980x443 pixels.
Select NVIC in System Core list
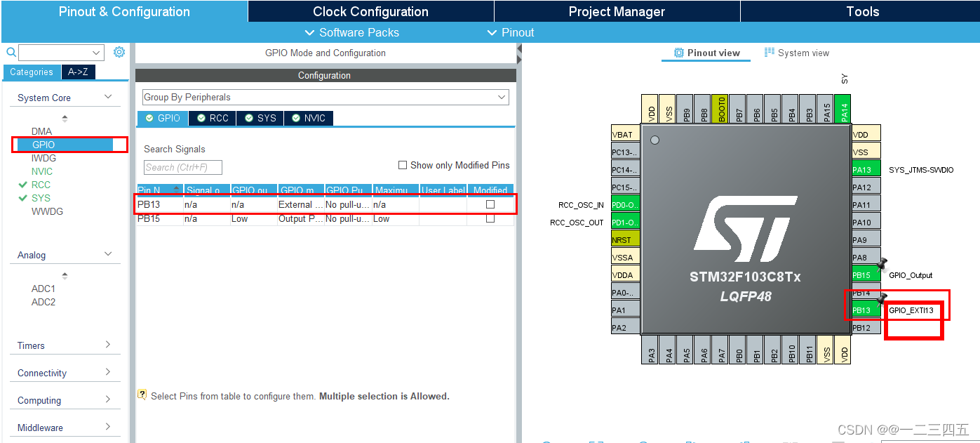(x=42, y=171)
